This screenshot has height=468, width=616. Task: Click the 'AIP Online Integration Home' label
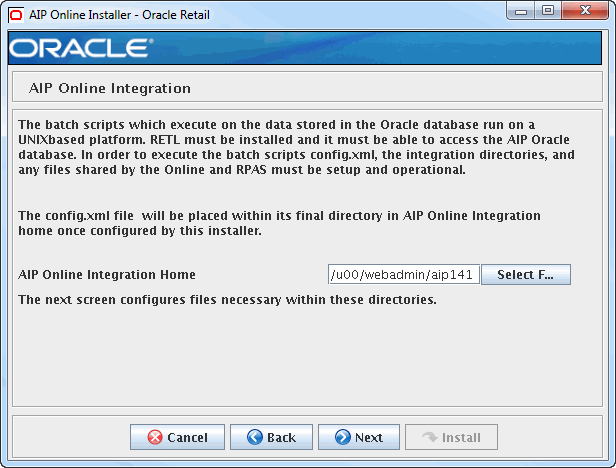[x=107, y=274]
